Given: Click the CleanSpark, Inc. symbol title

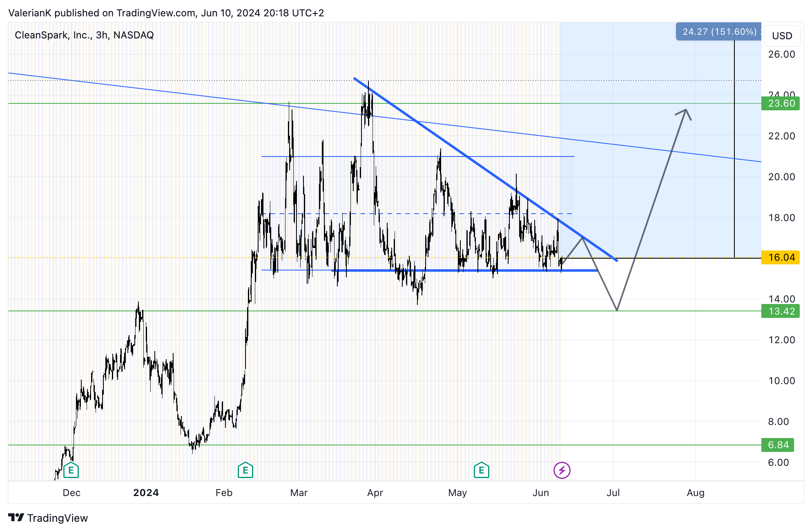Looking at the screenshot, I should tap(84, 35).
